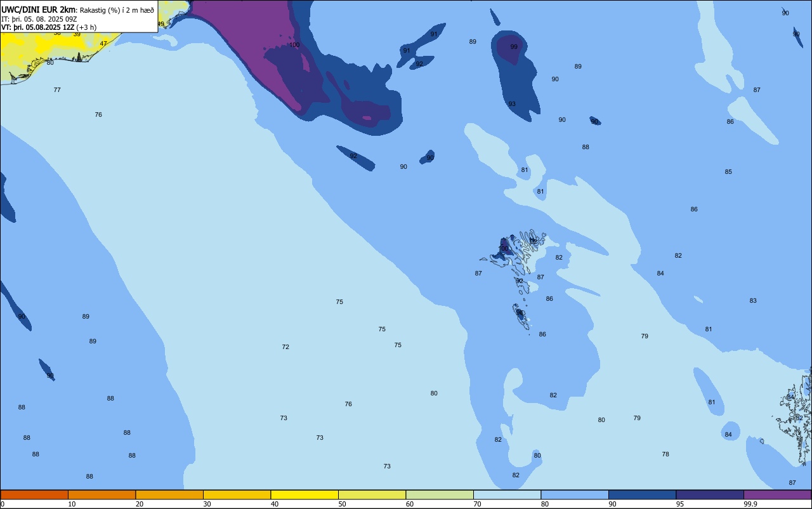812x509 pixels.
Task: Click the title text 'UWC/DINI EUR 2km'
Action: point(39,10)
